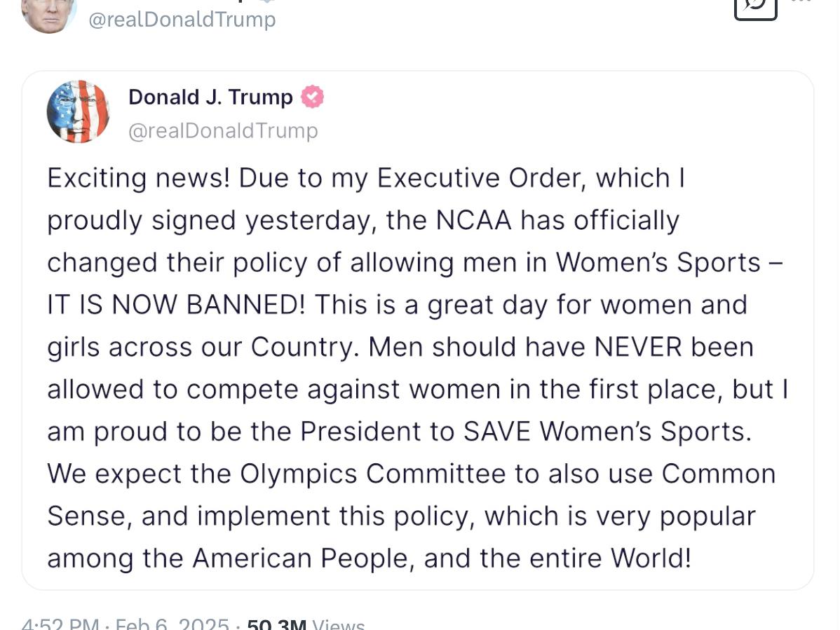Open the 50.3M view count
This screenshot has width=840, height=630.
point(276,624)
